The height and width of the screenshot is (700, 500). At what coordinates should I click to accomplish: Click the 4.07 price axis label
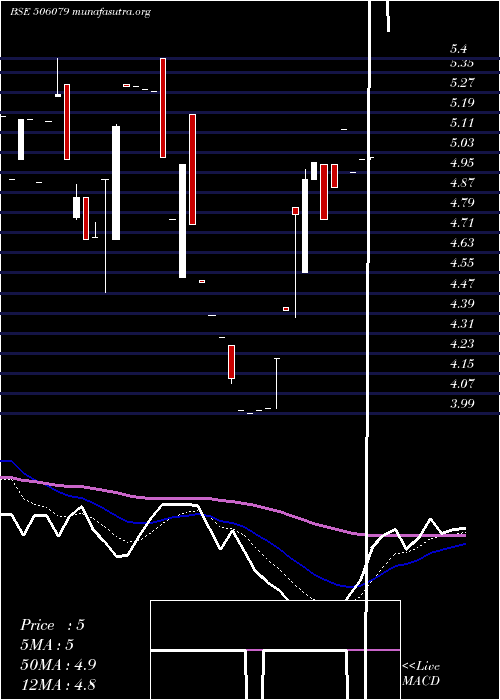point(462,383)
